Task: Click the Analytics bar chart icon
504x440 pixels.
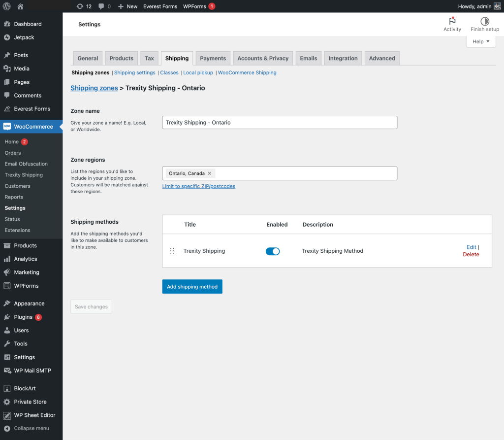Action: [7, 259]
